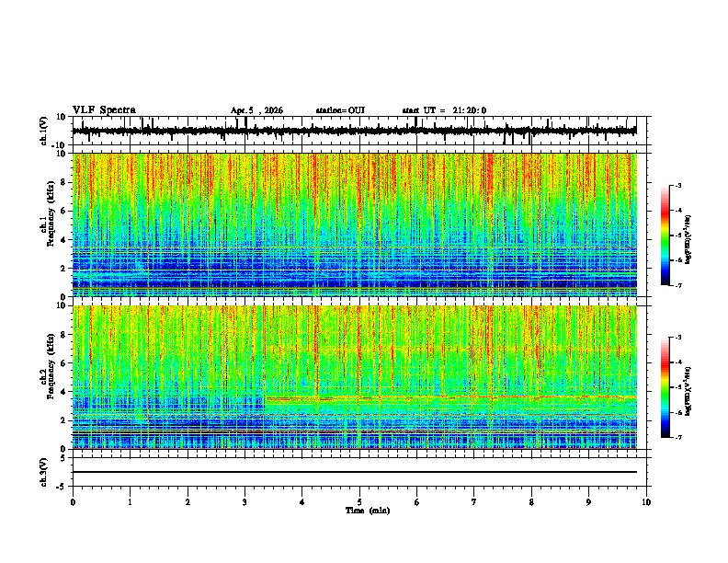Click the "4" kHz tick on ch.1 frequency axis
Screen dimensions: 728x563
click(64, 240)
